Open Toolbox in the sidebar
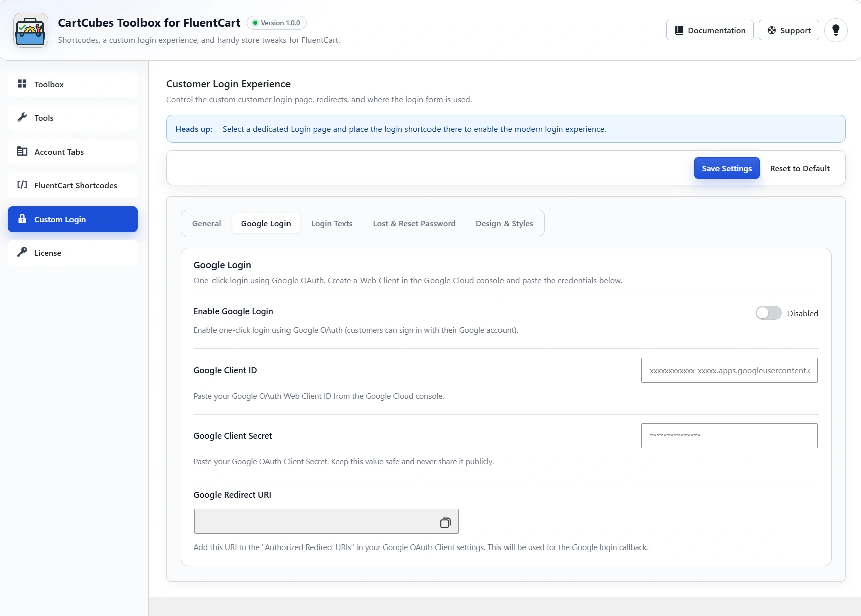The image size is (861, 616). (x=73, y=84)
